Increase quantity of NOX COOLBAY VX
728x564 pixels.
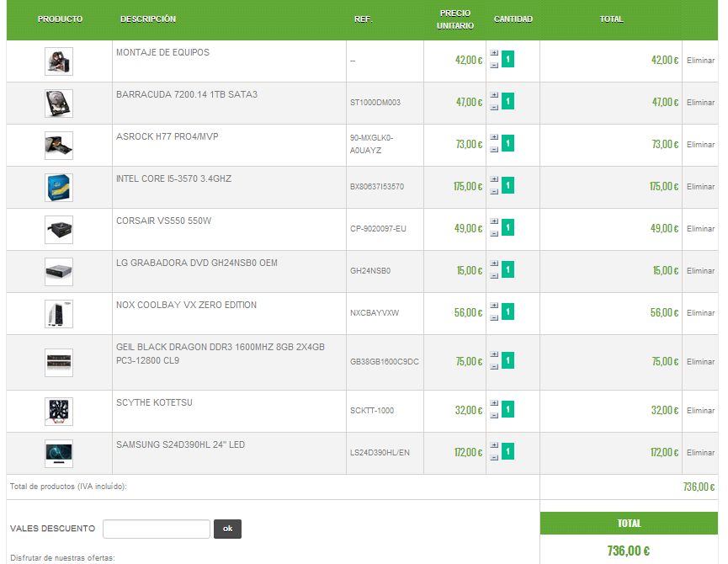tap(494, 306)
